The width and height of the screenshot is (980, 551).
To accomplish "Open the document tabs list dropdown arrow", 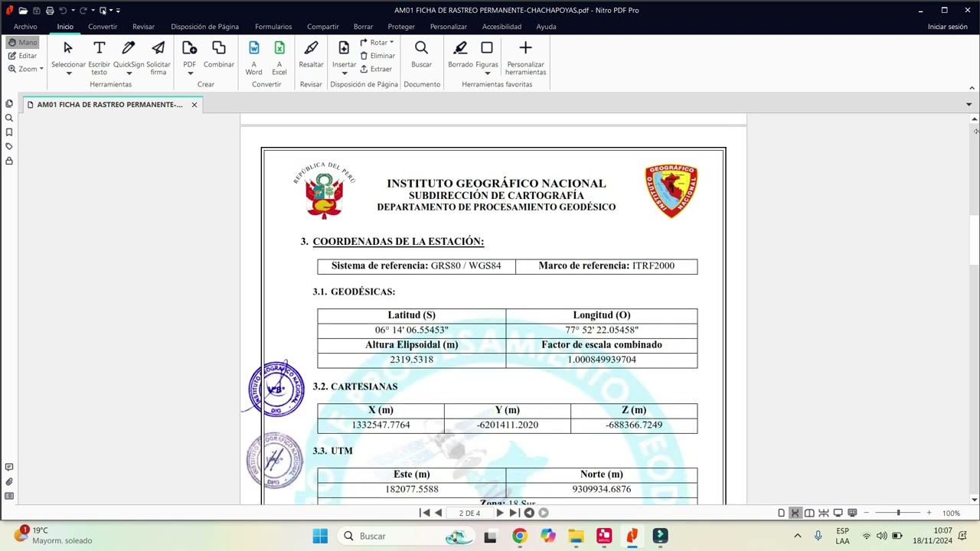I will pos(969,105).
